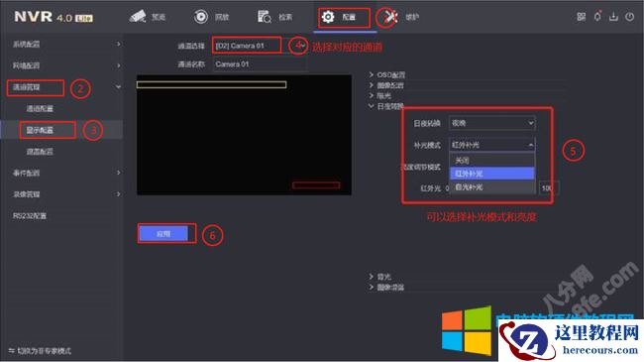Viewport: 644px width, 362px height.
Task: Select 系统配置 in the sidebar
Action: [x=27, y=44]
